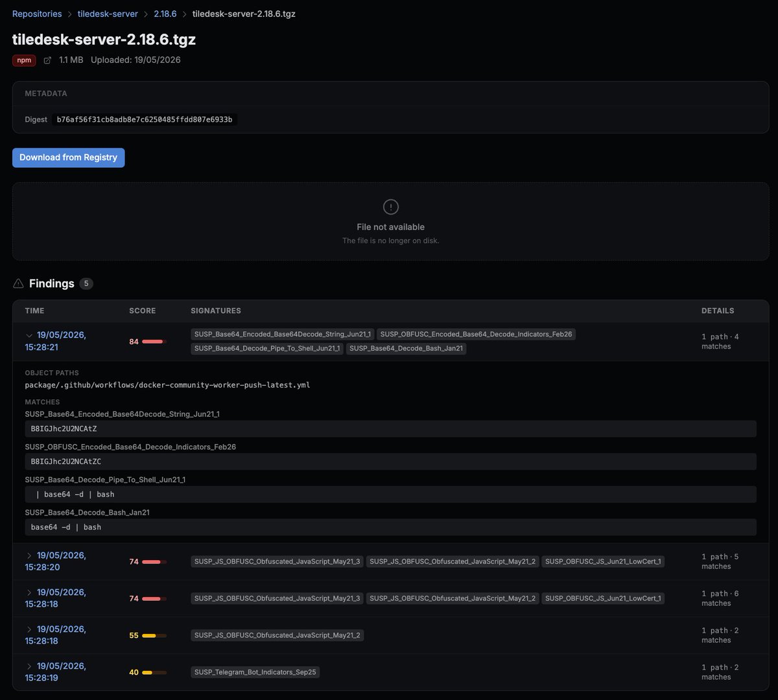
Task: Click "1 path · 5 matches" details cell
Action: pyautogui.click(x=720, y=561)
